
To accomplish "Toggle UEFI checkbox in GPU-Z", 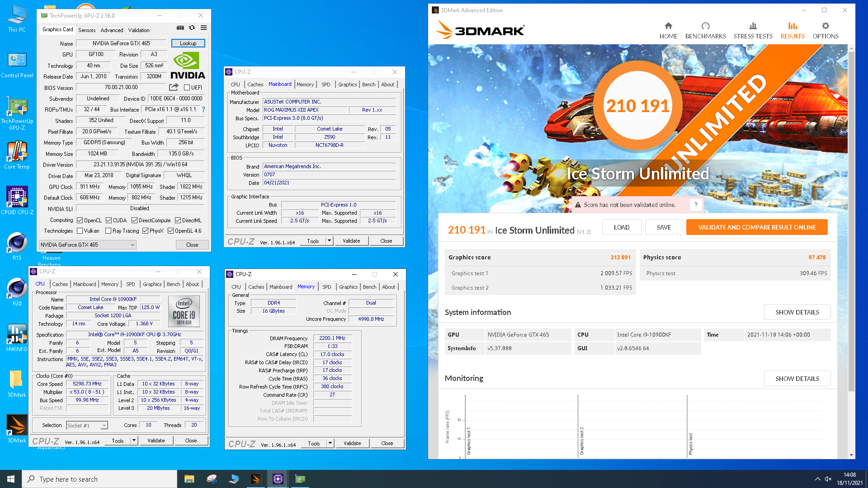I will pyautogui.click(x=187, y=87).
